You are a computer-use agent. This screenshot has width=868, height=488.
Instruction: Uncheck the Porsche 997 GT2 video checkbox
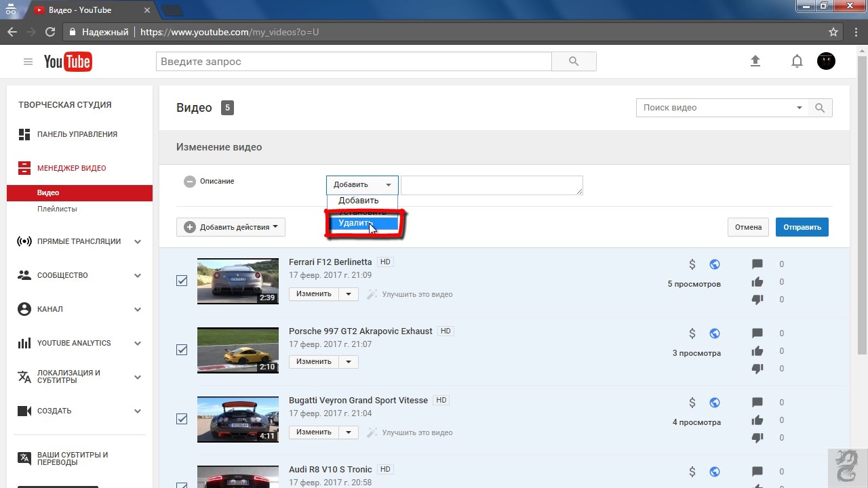click(182, 350)
